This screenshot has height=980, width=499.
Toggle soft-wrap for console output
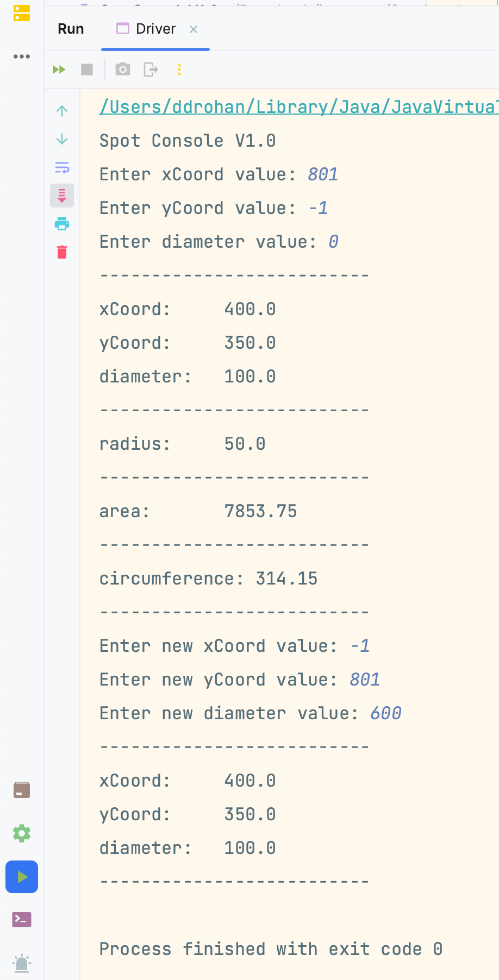pos(62,168)
